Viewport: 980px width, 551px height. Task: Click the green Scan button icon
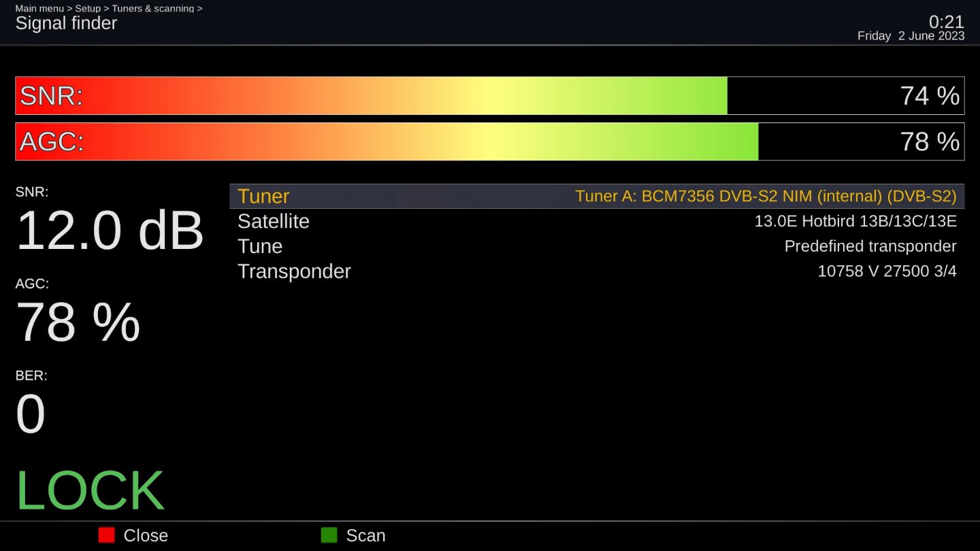329,535
